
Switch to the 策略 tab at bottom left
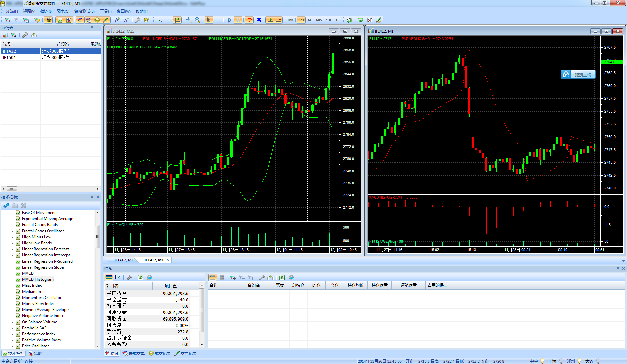coord(35,353)
